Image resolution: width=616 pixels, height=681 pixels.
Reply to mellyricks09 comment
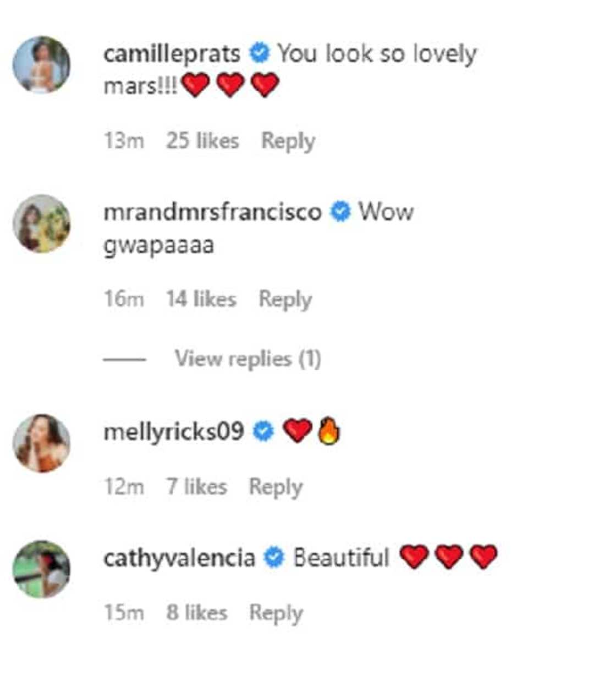click(x=276, y=487)
